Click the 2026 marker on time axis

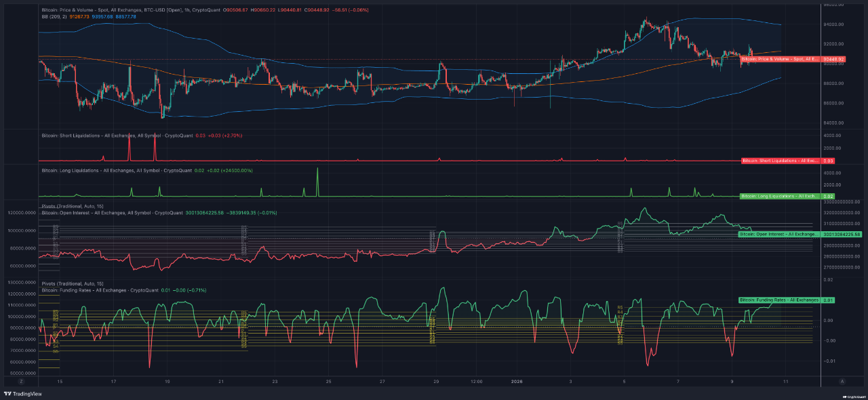[x=517, y=382]
